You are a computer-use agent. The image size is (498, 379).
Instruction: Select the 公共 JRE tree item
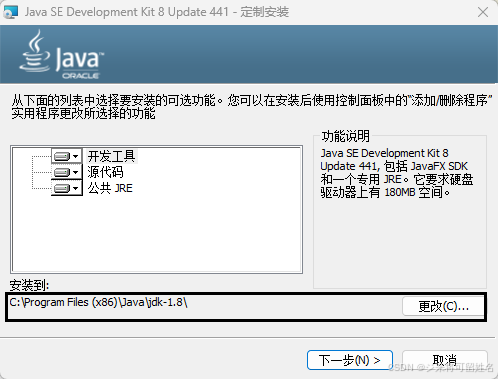coord(110,188)
